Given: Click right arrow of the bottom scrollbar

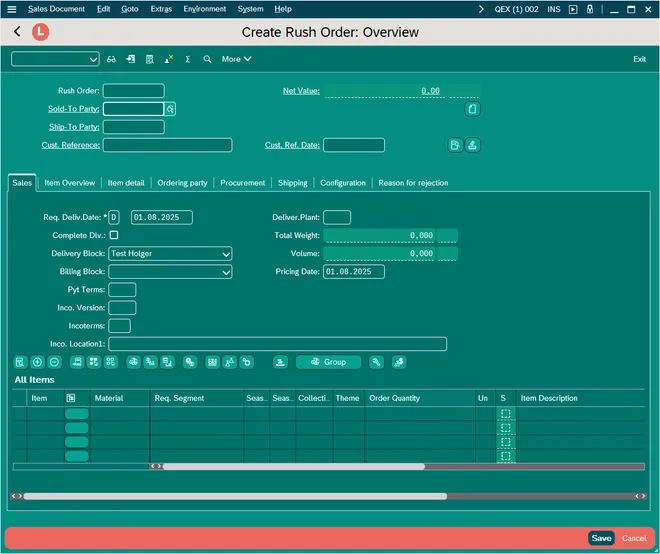Looking at the screenshot, I should point(643,496).
